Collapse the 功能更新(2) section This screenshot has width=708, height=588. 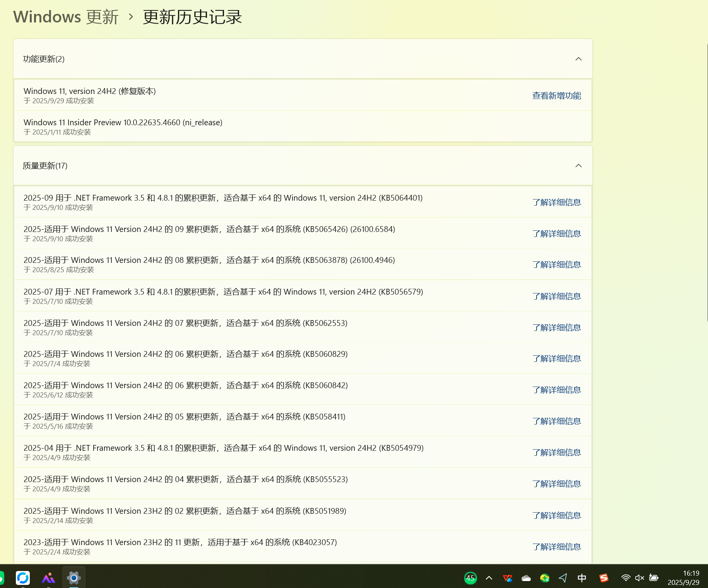click(x=578, y=59)
